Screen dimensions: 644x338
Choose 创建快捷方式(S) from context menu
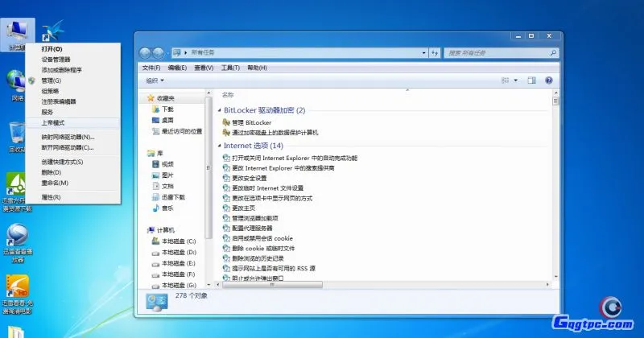tap(73, 162)
